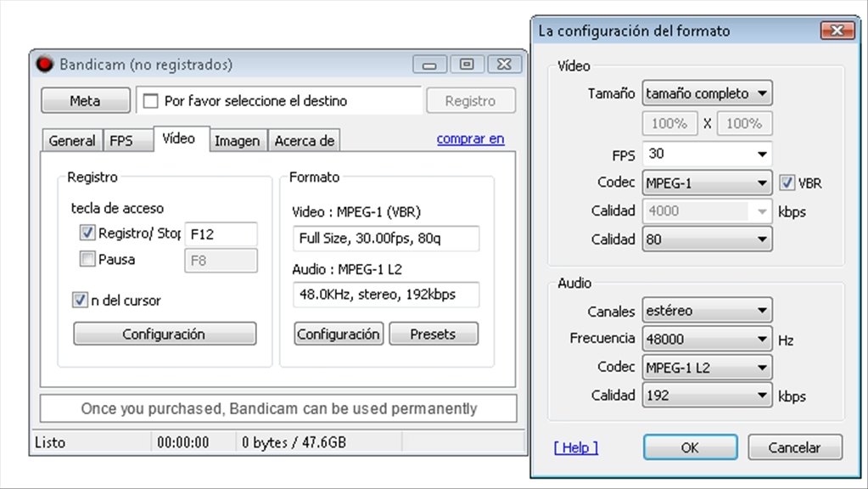The image size is (868, 489).
Task: Click the Registro button at top right
Action: pos(471,101)
